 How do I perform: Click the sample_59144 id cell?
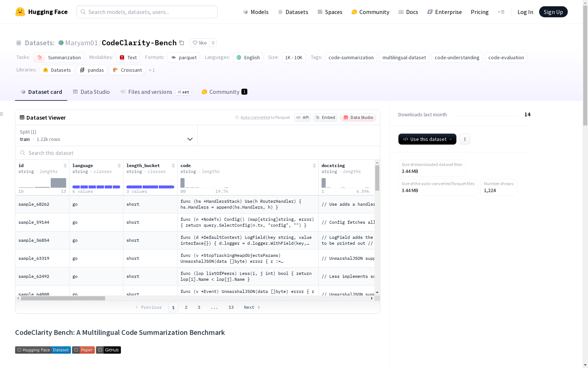[42, 222]
